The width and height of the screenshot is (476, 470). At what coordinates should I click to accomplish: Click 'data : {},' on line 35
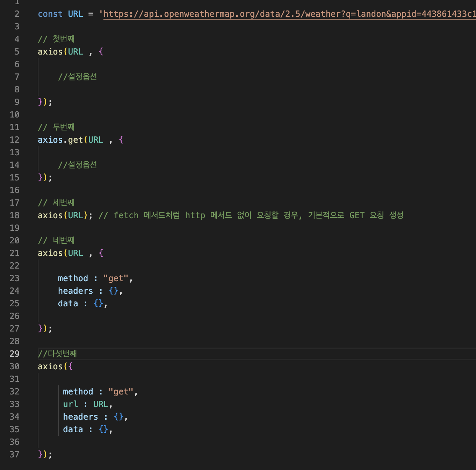(88, 429)
